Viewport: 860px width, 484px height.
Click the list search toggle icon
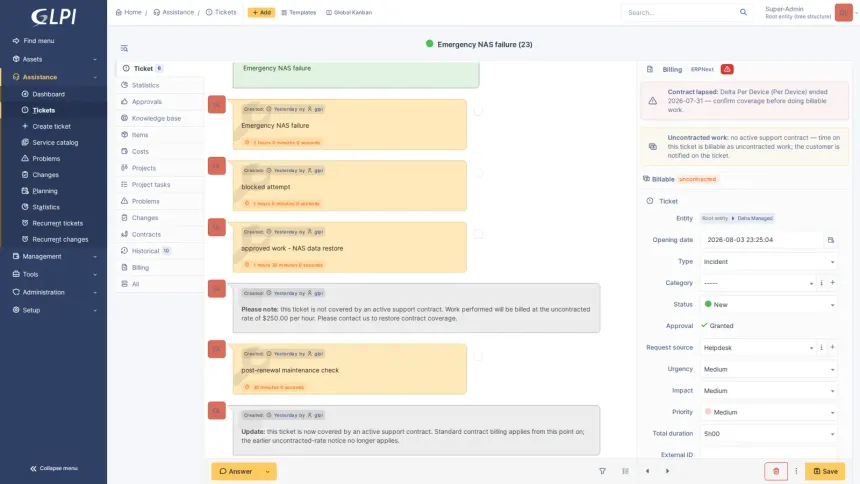pos(125,48)
